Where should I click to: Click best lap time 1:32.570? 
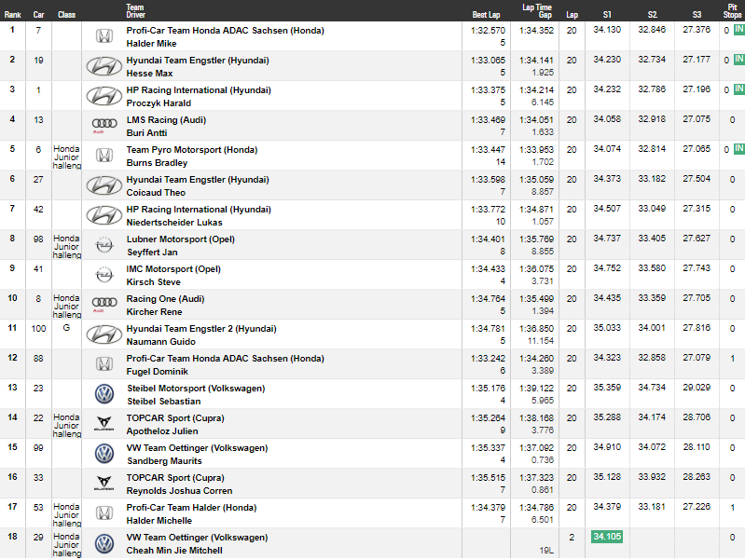point(488,31)
